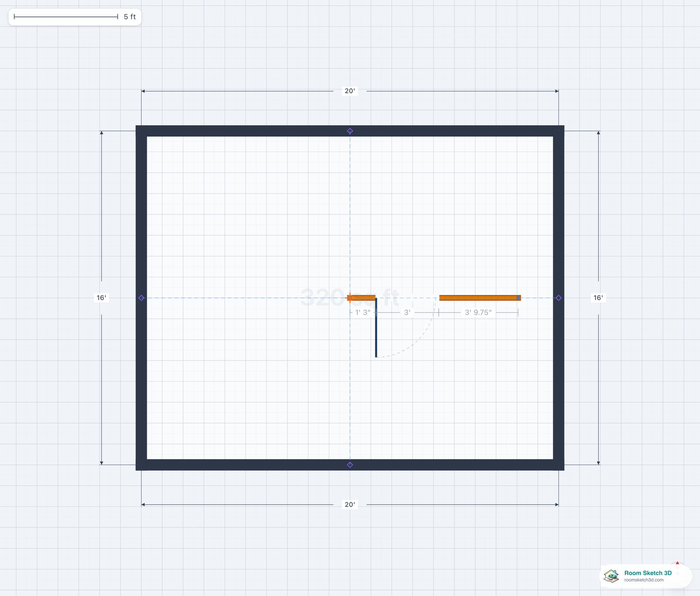Select the open door leaf

(376, 328)
